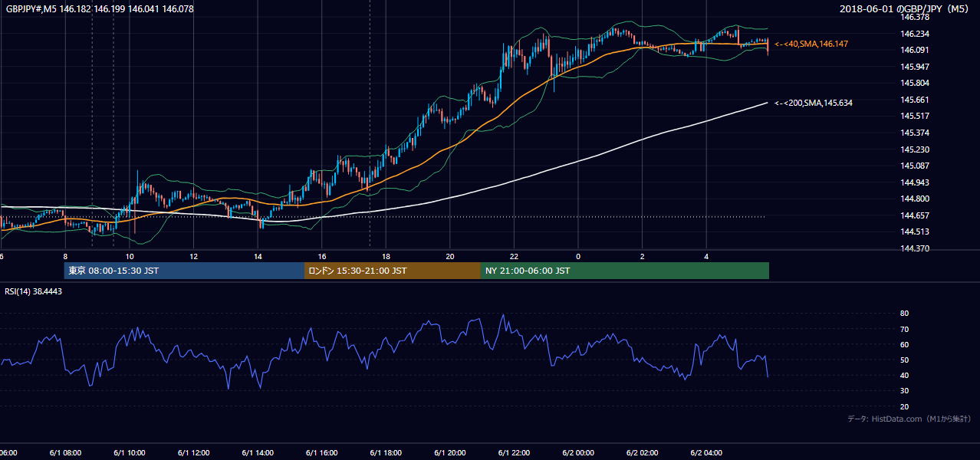Image resolution: width=980 pixels, height=460 pixels.
Task: Click RSI scale value 60
Action: 904,344
